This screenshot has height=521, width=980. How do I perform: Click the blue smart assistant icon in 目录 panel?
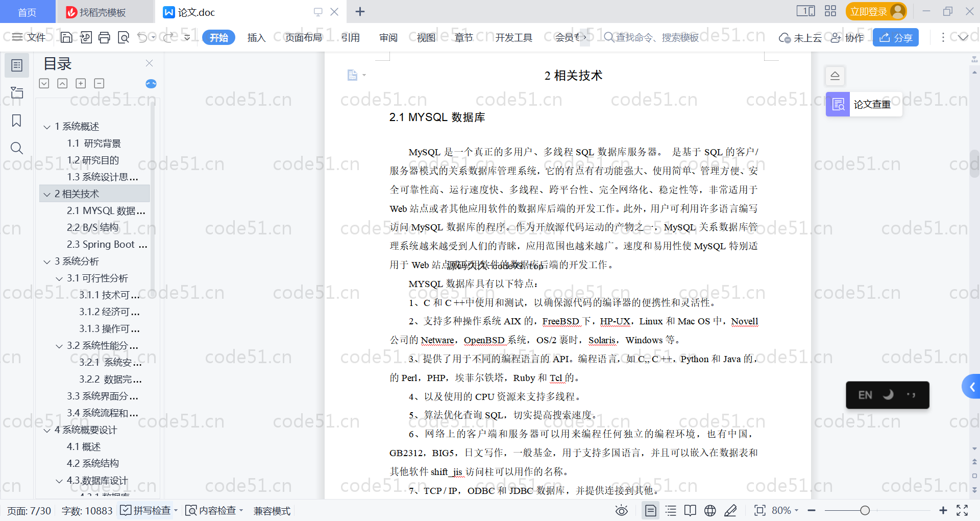151,84
